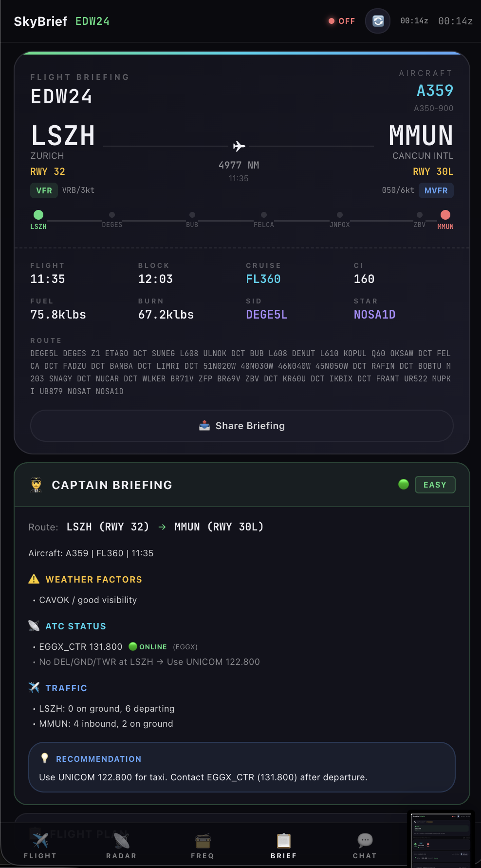Expand the VFR badge at Zurich
481x868 pixels.
click(x=44, y=190)
